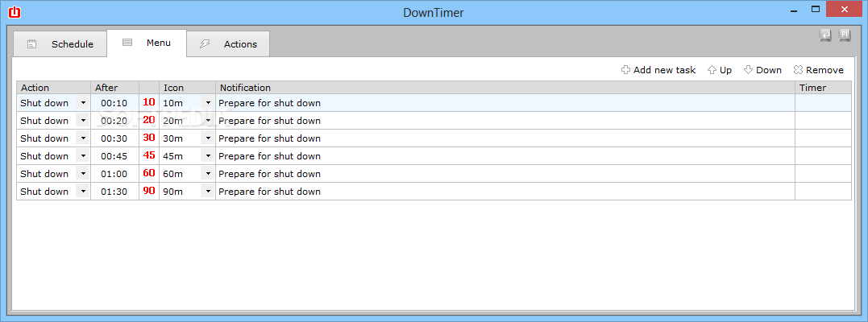868x322 pixels.
Task: Open Action dropdown in the 00:30 row
Action: coord(83,138)
